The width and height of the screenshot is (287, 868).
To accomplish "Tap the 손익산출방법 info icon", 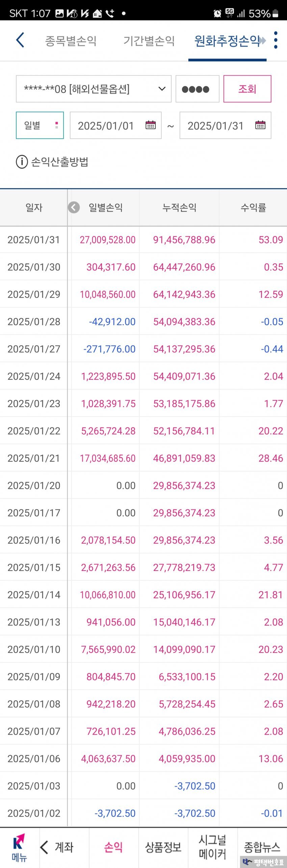I will (22, 162).
